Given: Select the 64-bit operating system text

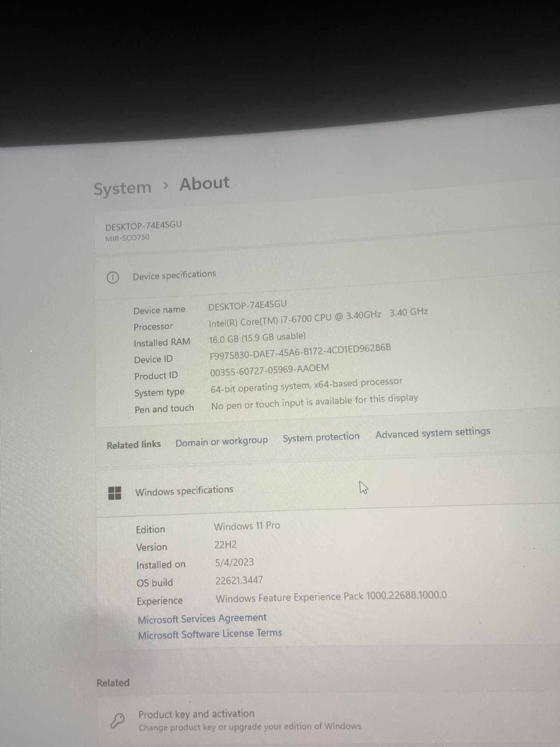Looking at the screenshot, I should point(306,385).
